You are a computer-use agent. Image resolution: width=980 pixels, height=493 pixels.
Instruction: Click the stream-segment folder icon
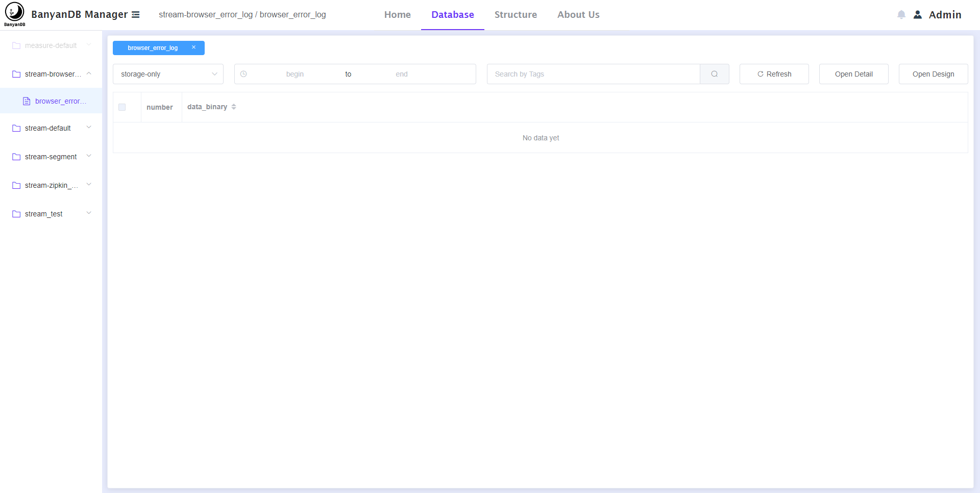[x=16, y=157]
